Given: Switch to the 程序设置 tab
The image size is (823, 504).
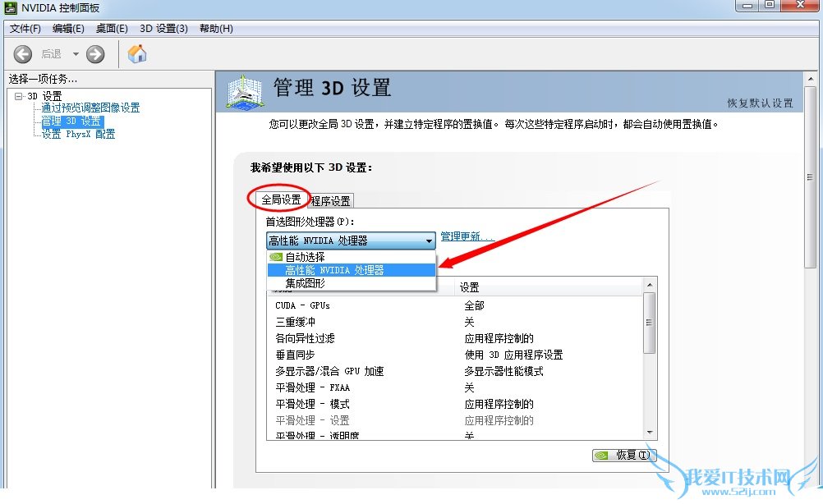Looking at the screenshot, I should click(331, 199).
